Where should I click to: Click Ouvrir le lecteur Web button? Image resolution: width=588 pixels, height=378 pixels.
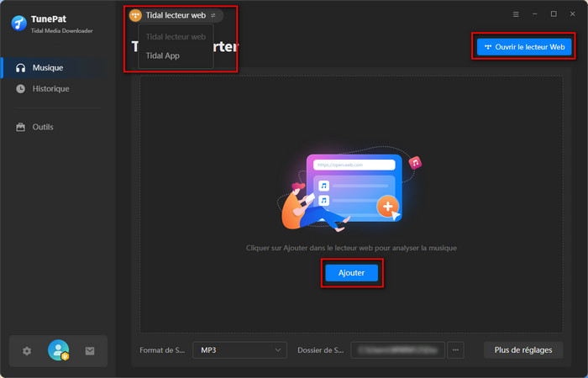pyautogui.click(x=524, y=47)
